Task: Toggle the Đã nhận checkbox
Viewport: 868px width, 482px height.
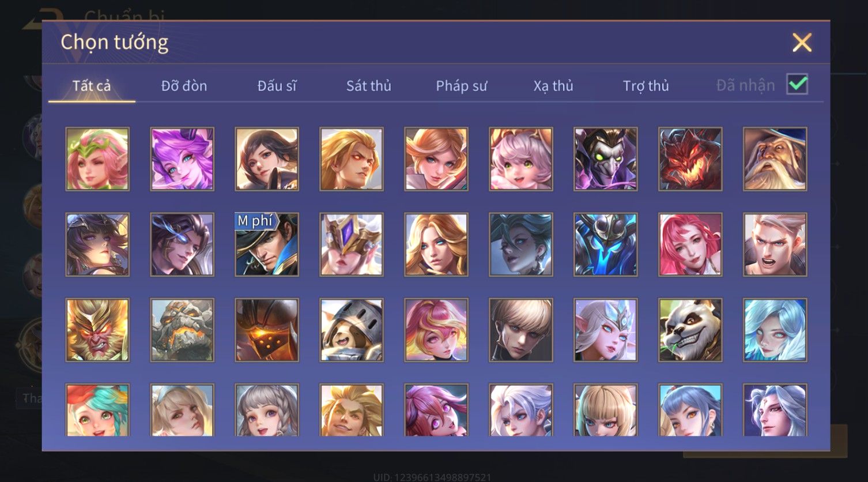Action: pyautogui.click(x=797, y=85)
